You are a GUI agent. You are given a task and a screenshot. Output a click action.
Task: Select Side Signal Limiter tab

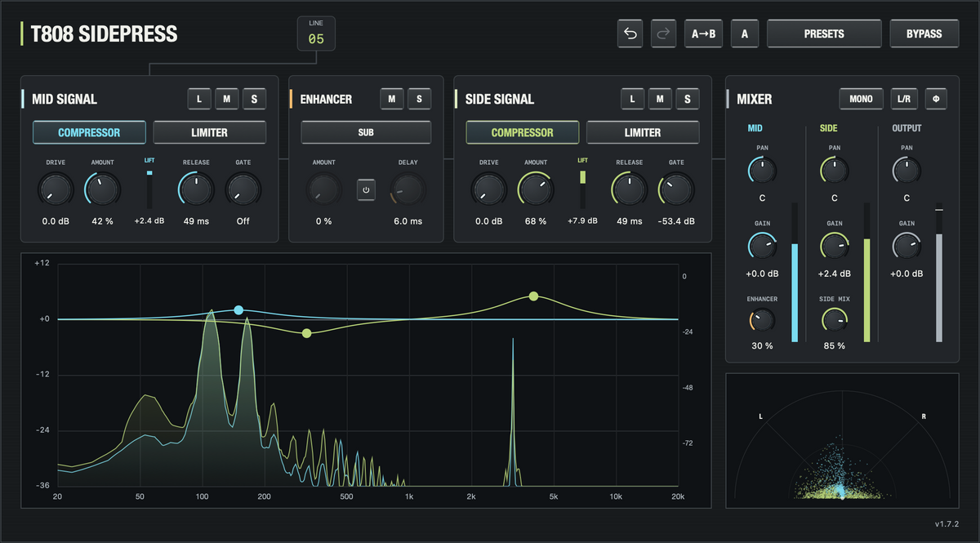(x=643, y=132)
